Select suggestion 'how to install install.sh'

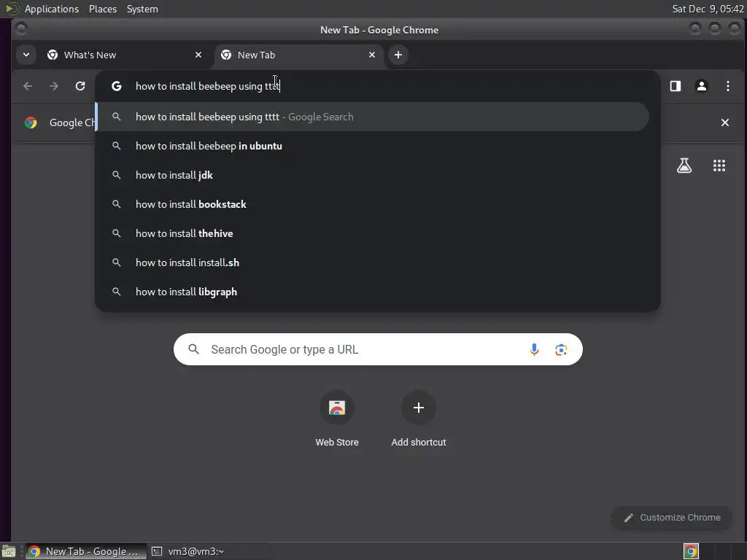[x=373, y=262]
